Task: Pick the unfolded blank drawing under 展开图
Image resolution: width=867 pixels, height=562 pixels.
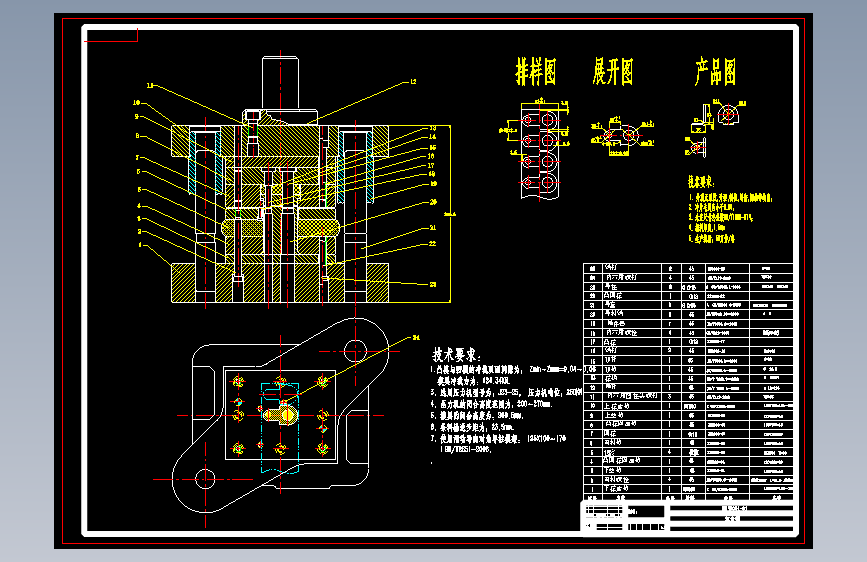Action: coord(622,136)
